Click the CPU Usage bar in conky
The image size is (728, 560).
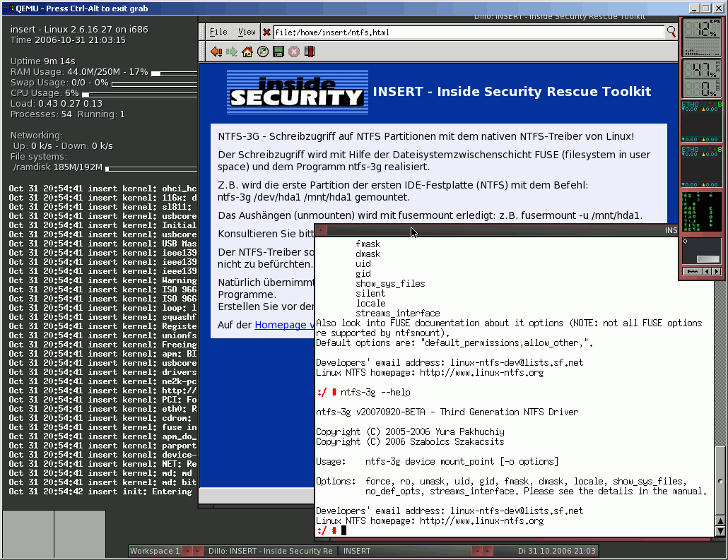tap(140, 94)
